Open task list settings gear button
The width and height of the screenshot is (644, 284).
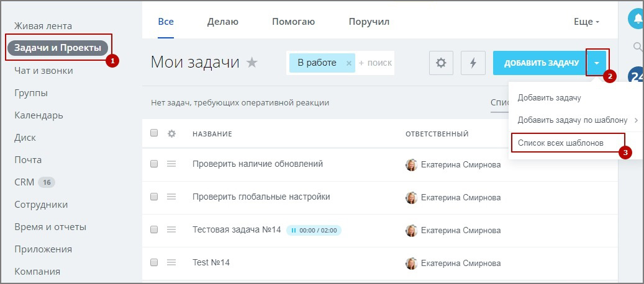(441, 63)
